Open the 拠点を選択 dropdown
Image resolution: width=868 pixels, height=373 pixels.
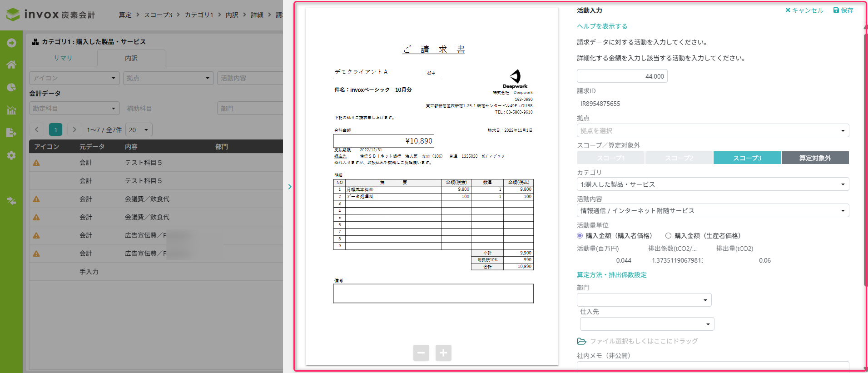tap(712, 131)
